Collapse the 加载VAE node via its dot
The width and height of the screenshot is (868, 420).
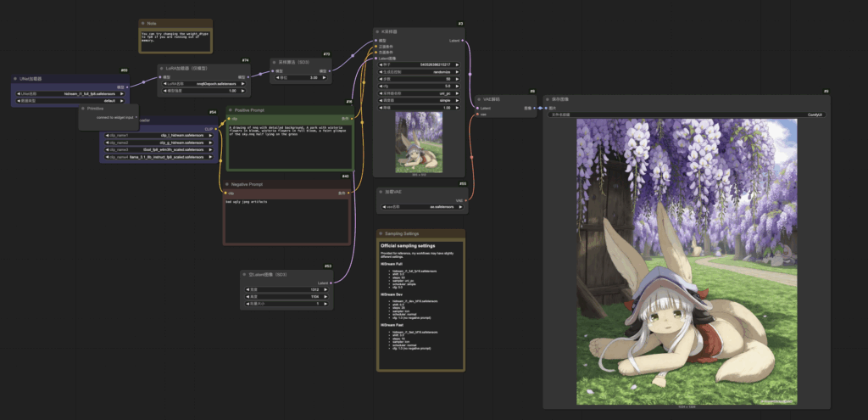point(381,192)
